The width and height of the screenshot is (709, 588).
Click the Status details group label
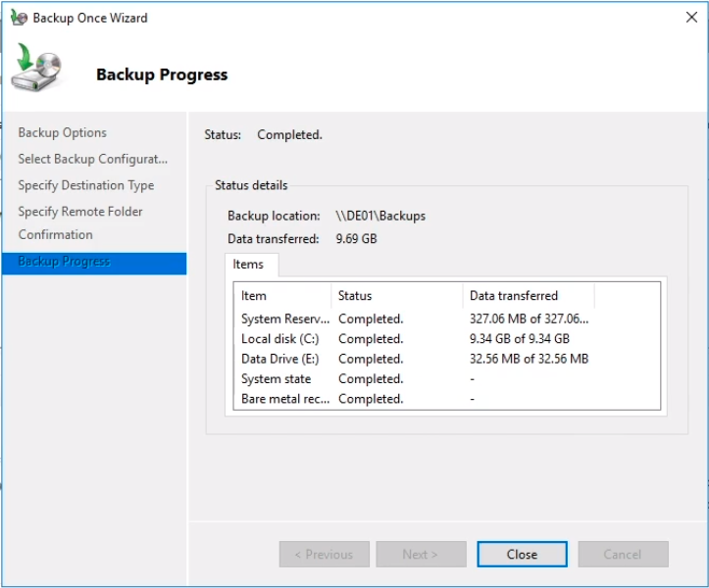point(251,185)
